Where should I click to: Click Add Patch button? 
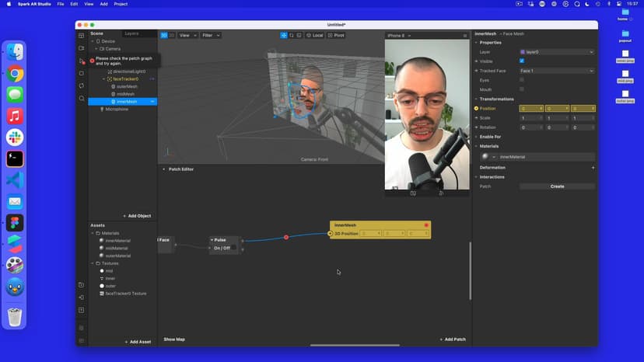click(453, 339)
